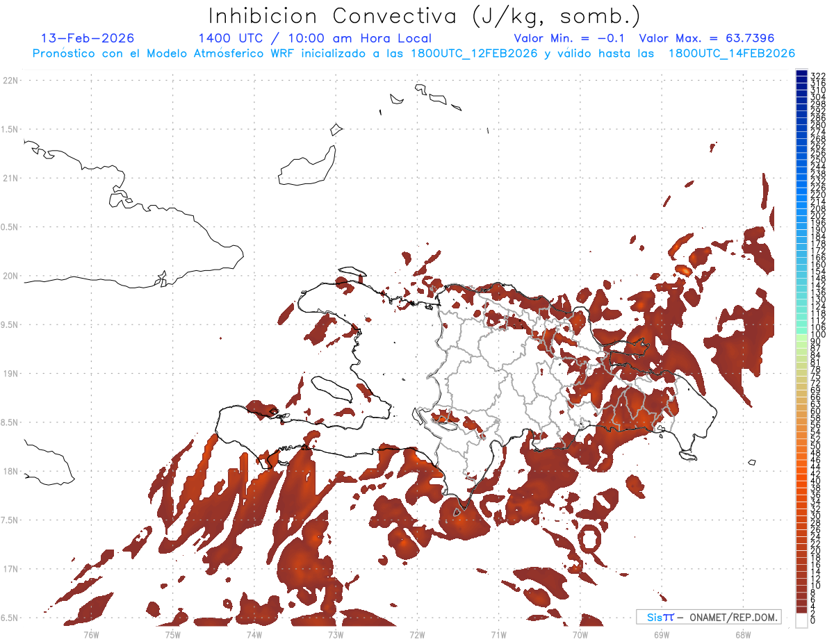The width and height of the screenshot is (834, 644).
Task: Click the longitude label "76W"
Action: [x=91, y=634]
